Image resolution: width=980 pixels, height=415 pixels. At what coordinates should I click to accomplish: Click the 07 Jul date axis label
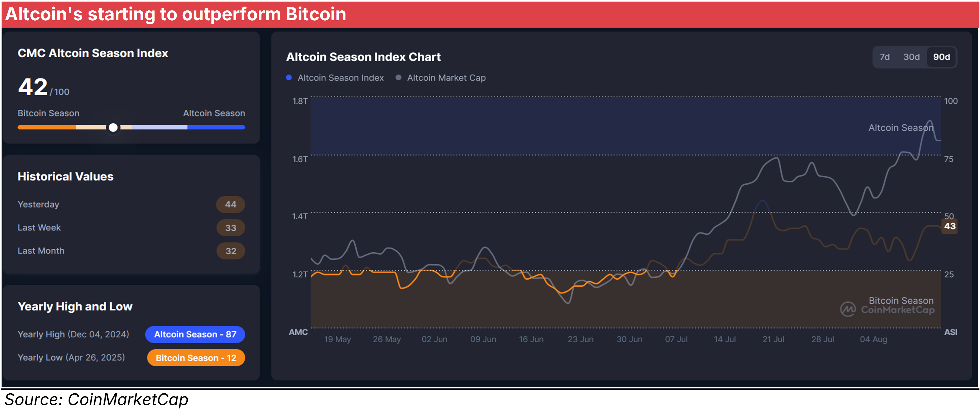[676, 339]
